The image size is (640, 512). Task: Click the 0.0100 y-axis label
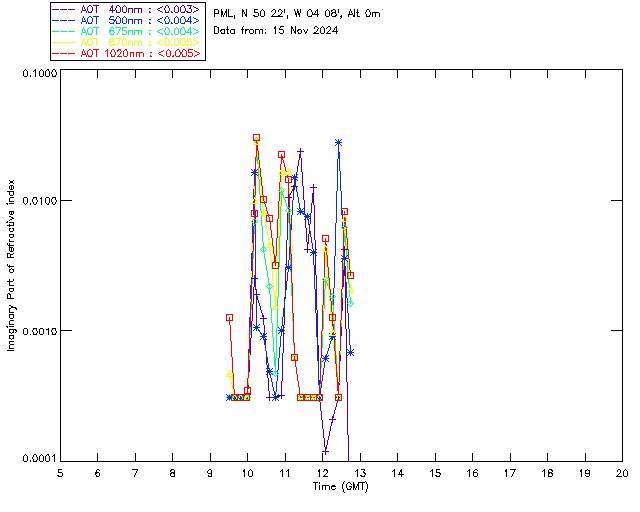(x=39, y=201)
